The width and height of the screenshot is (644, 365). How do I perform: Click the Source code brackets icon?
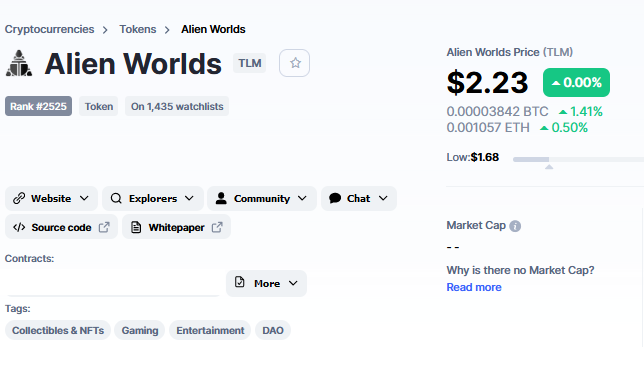(x=19, y=227)
